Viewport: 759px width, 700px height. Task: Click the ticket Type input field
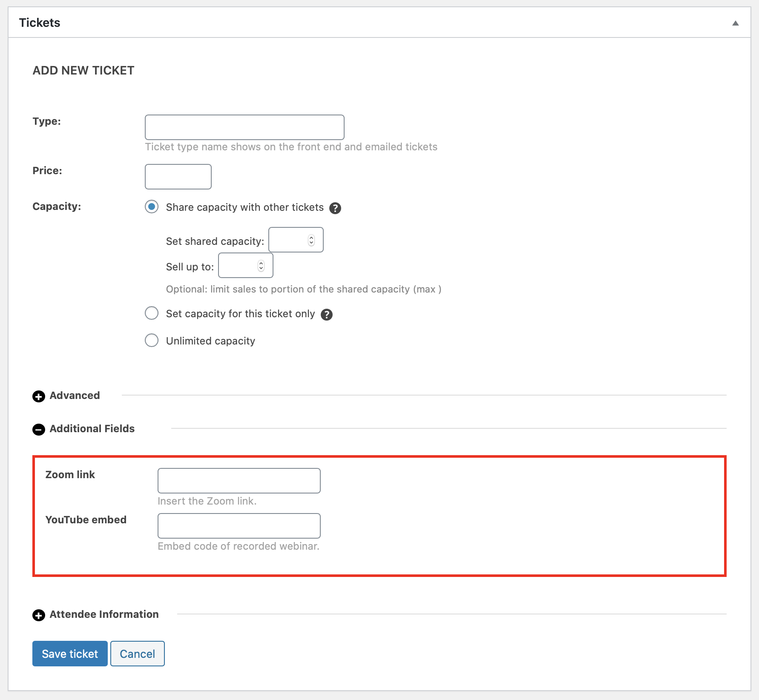click(244, 127)
